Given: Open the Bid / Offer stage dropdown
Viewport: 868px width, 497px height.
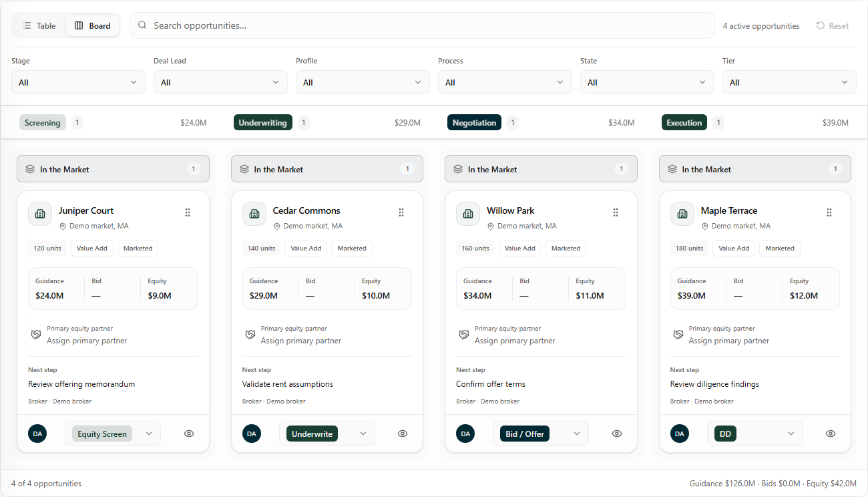Looking at the screenshot, I should 541,434.
